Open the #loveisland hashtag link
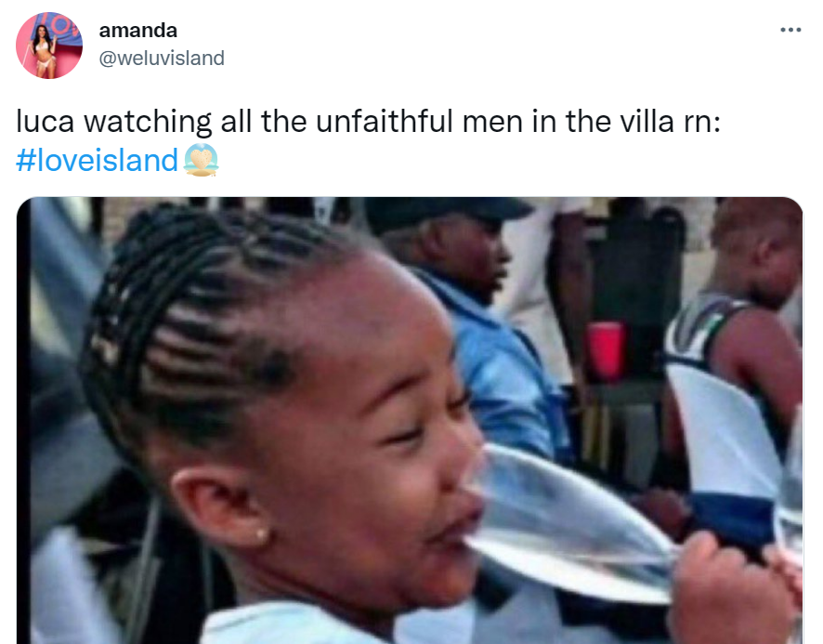The height and width of the screenshot is (644, 823). (x=98, y=160)
